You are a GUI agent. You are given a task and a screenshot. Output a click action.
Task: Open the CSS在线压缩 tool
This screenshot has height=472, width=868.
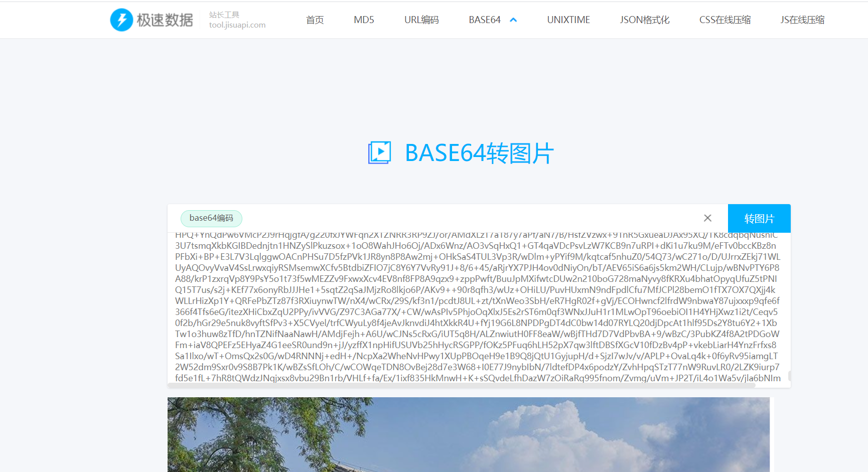tap(725, 20)
